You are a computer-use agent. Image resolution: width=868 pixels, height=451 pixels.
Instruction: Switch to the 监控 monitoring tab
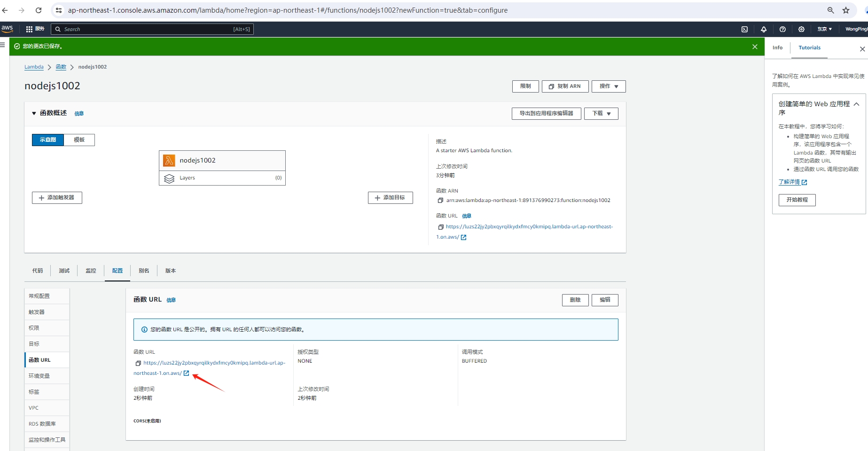click(91, 271)
